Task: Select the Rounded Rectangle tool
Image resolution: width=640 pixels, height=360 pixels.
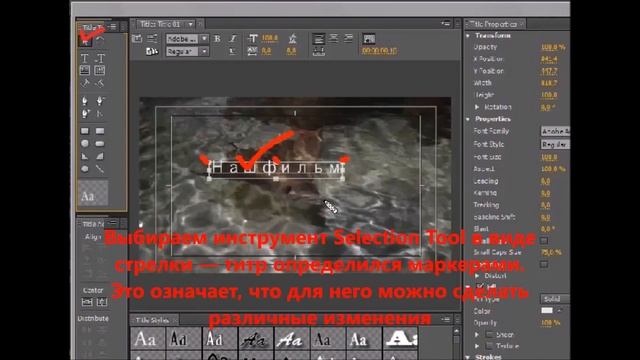Action: pos(100,144)
